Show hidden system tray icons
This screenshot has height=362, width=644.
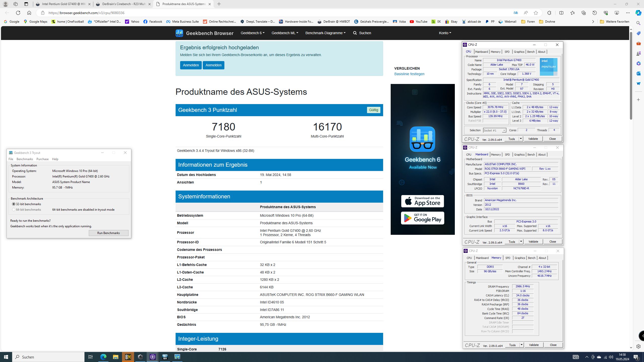coord(587,357)
